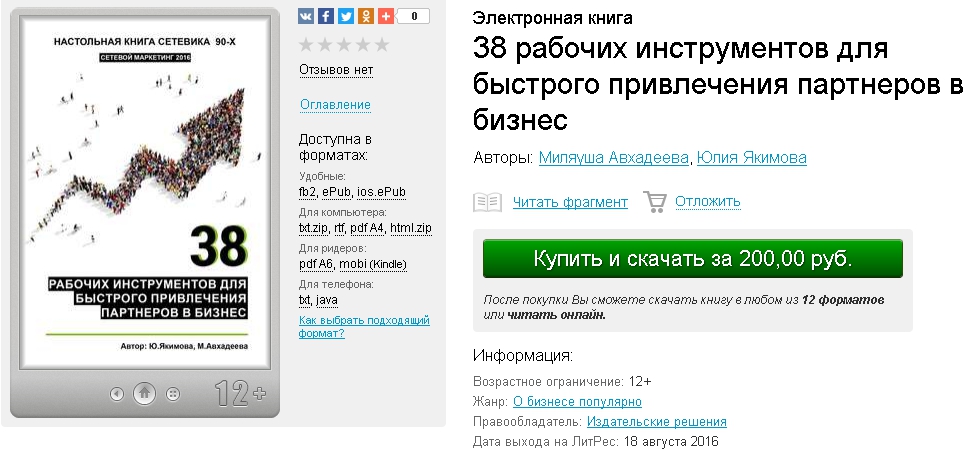Screen dimensions: 978x451
Task: Share the book on Facebook
Action: [326, 16]
